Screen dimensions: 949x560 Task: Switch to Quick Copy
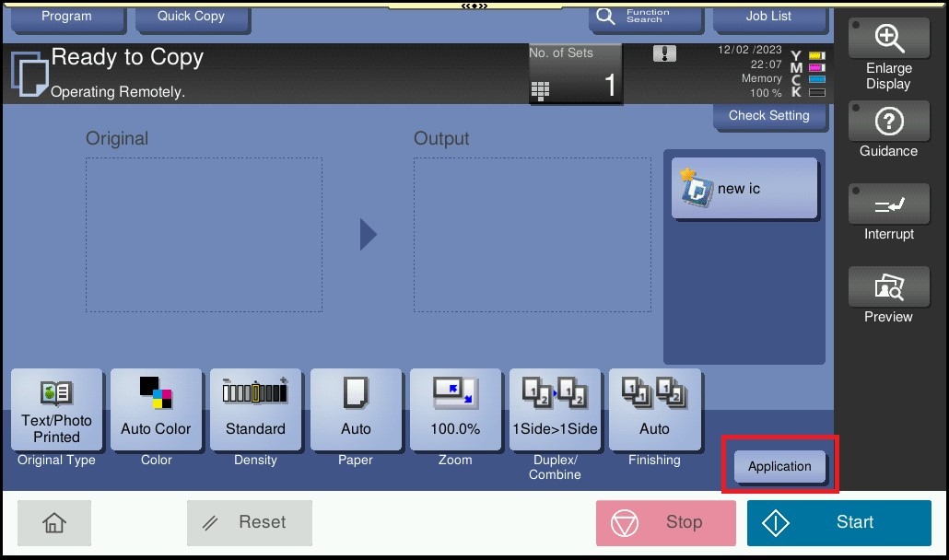(191, 16)
